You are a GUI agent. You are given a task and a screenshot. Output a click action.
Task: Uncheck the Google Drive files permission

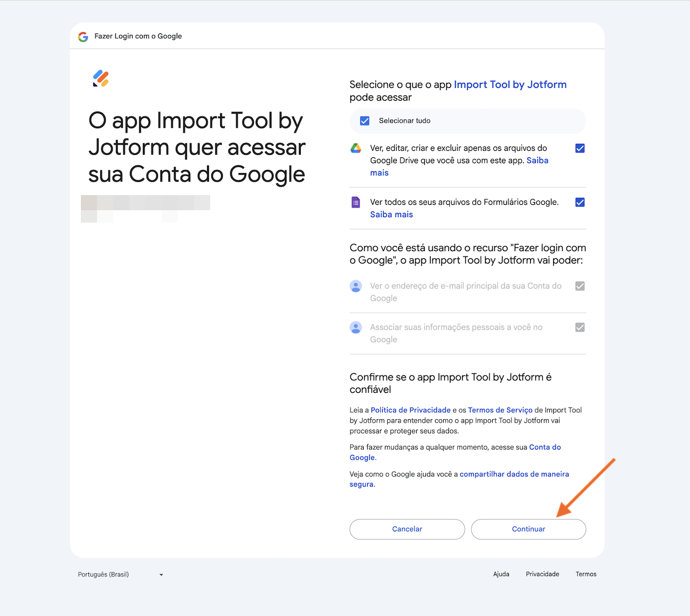pos(580,148)
